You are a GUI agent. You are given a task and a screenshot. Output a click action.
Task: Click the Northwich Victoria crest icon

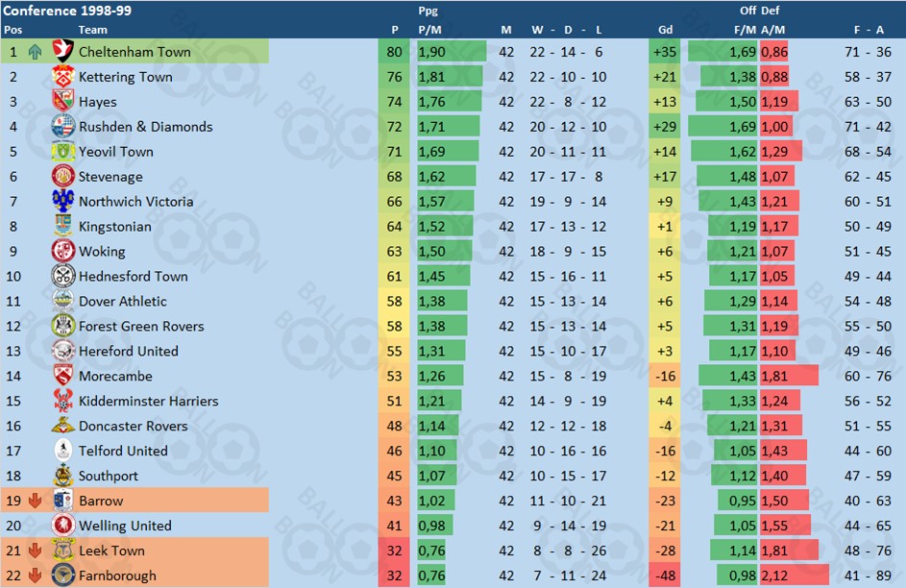point(63,202)
